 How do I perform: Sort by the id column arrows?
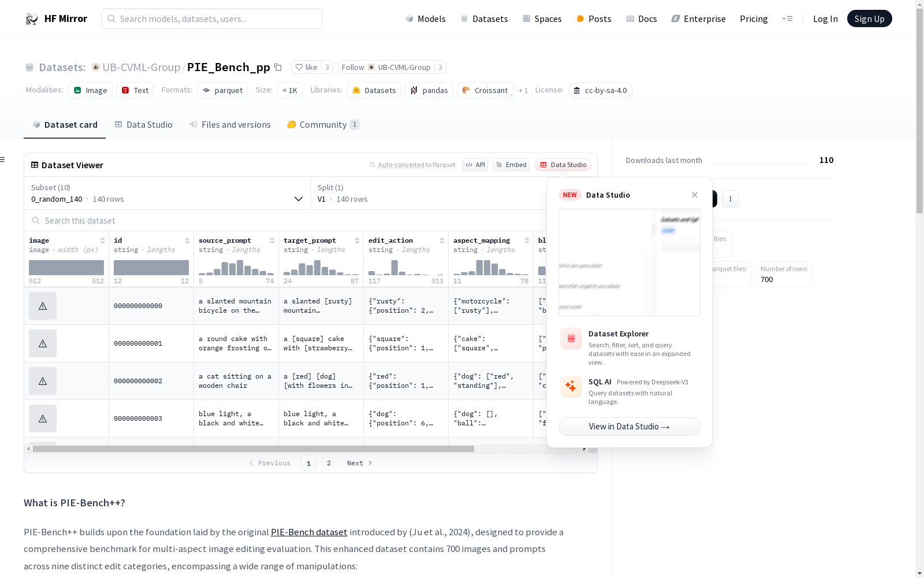[x=187, y=240]
